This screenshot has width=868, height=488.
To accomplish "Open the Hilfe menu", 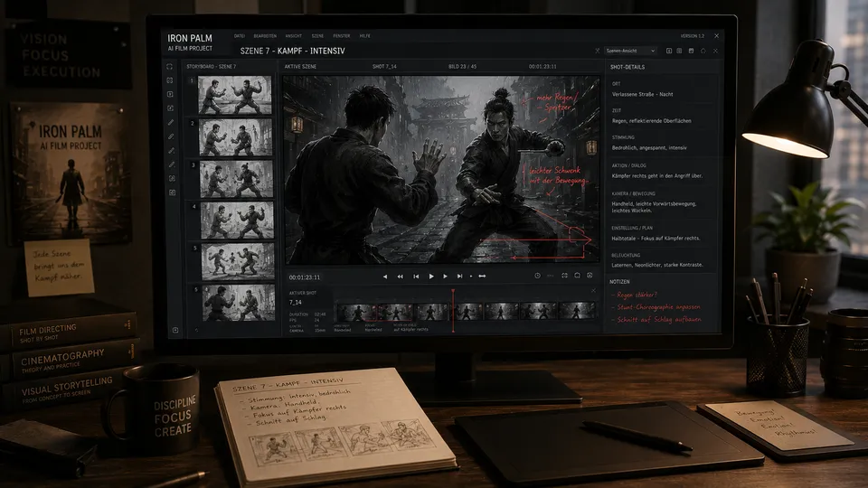I will 364,36.
